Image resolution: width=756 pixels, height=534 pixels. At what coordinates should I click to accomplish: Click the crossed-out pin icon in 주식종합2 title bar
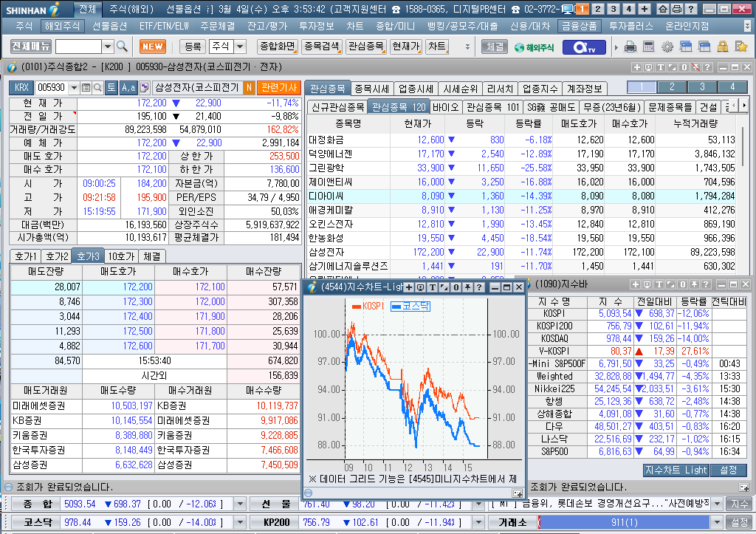point(695,67)
